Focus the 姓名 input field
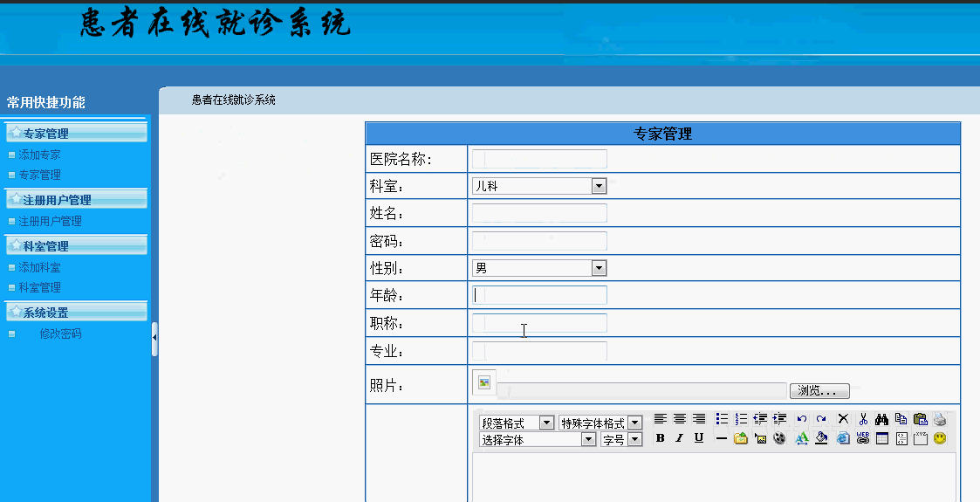Viewport: 980px width, 502px height. pos(539,213)
